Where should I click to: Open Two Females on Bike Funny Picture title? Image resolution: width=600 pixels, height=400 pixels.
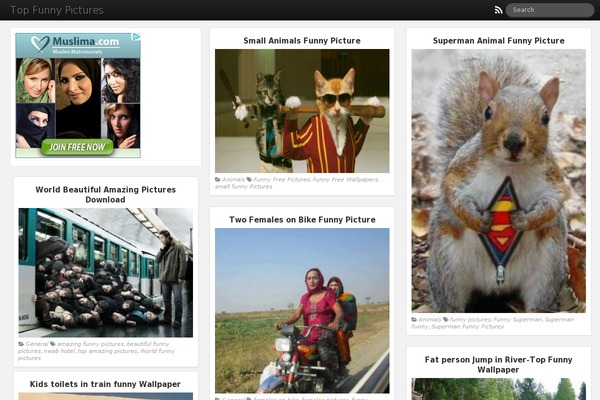[302, 220]
